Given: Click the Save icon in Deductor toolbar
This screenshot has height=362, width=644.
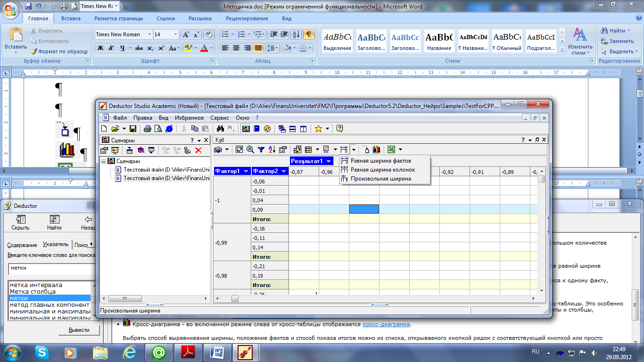Looking at the screenshot, I should pos(133,129).
